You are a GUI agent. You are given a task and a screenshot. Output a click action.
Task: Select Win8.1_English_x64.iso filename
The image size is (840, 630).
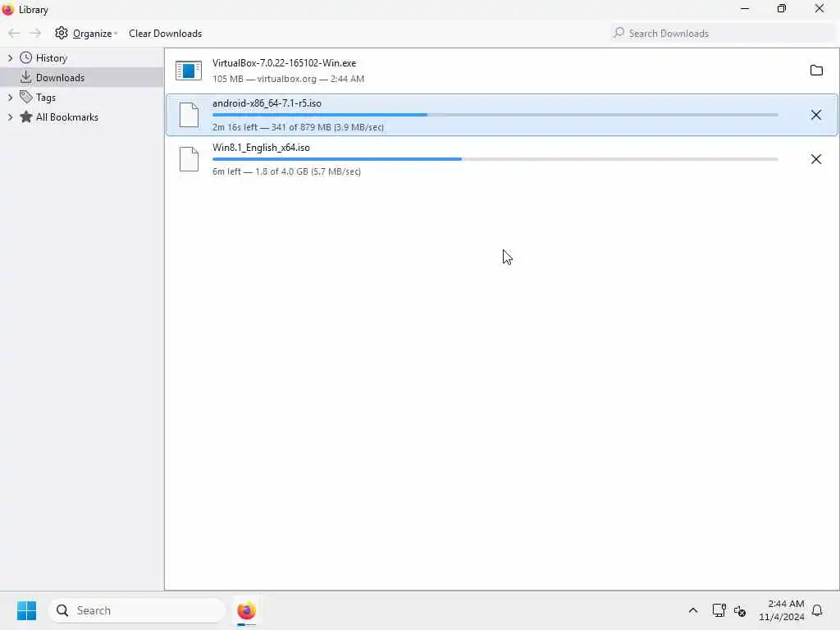261,148
